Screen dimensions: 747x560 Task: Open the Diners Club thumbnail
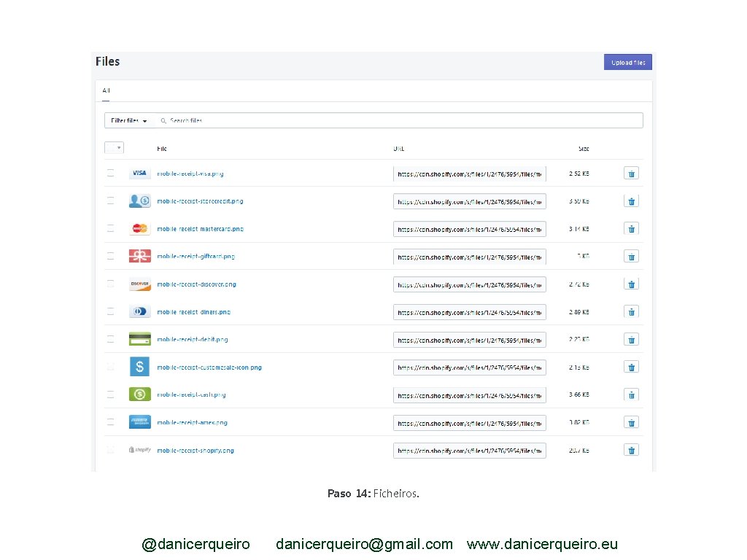coord(139,311)
